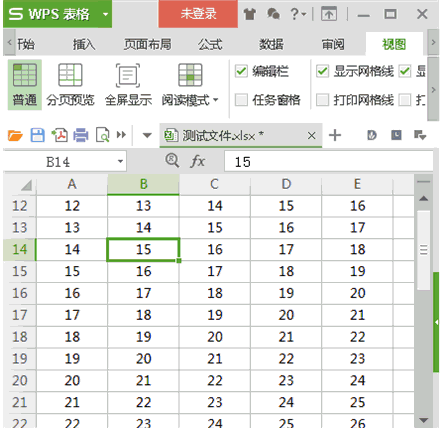Click the collapse ribbon icon in title bar
440x428 pixels.
[329, 14]
